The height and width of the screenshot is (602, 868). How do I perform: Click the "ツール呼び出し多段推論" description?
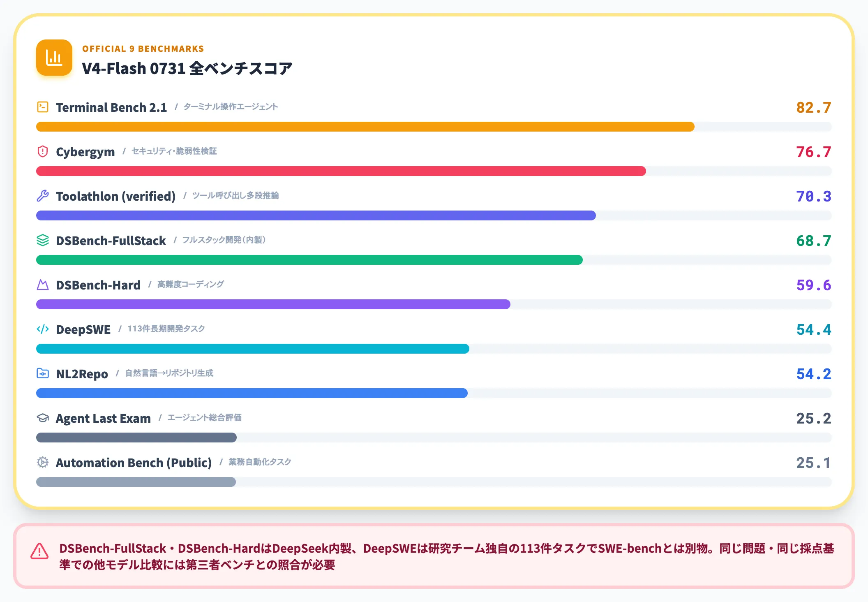(235, 196)
